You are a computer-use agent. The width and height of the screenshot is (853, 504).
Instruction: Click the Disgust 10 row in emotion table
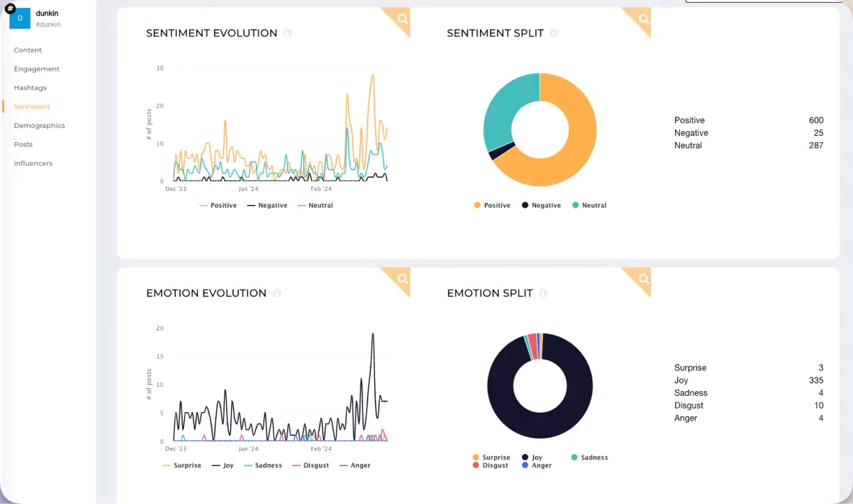749,406
